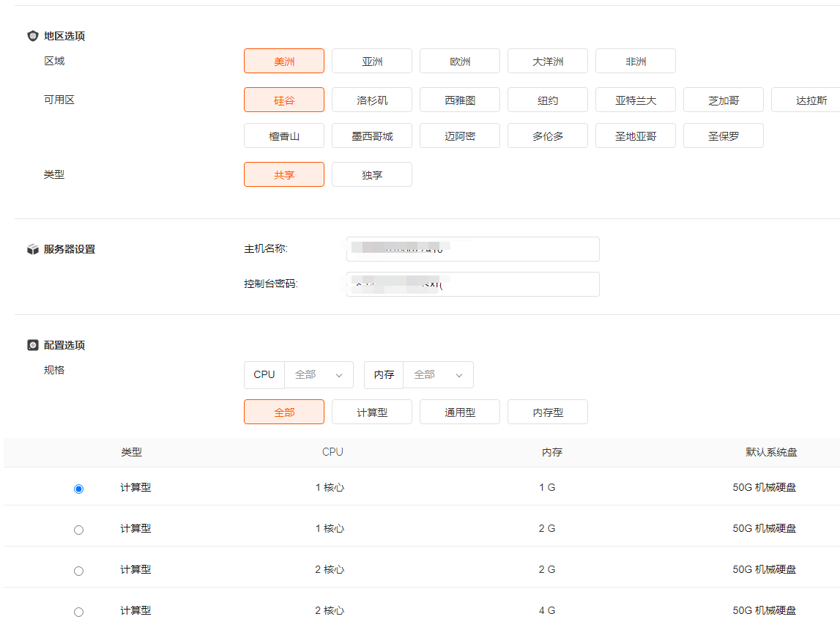Select the 1 核心 2 G radio button
The width and height of the screenshot is (840, 622).
coord(79,530)
